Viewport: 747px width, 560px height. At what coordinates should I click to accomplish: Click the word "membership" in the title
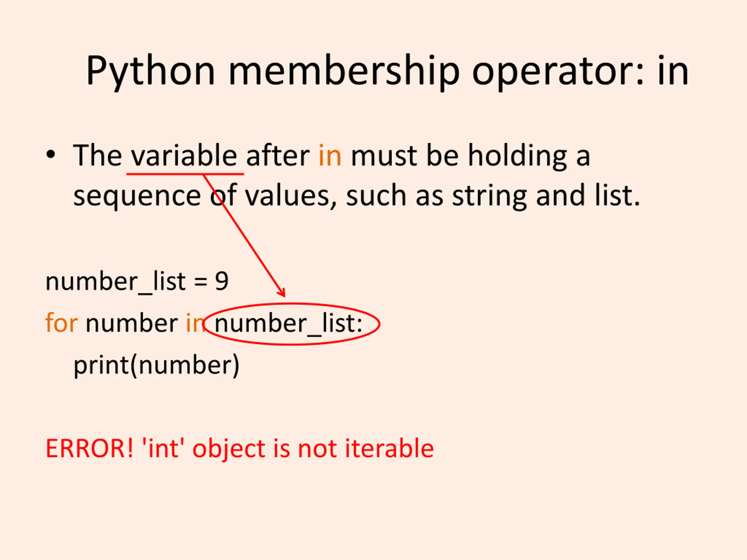(344, 71)
